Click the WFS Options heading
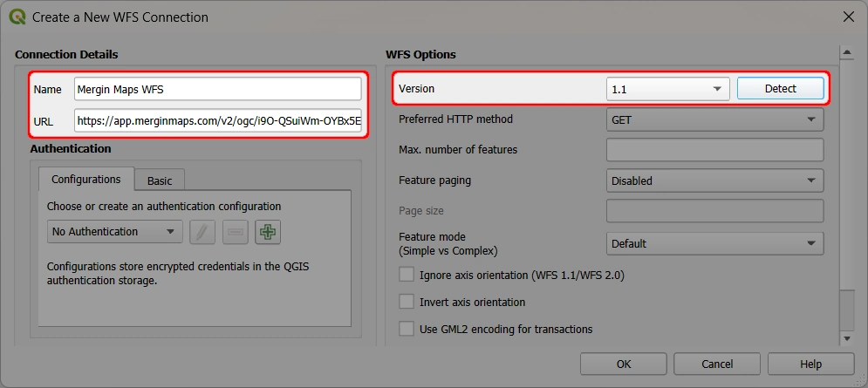This screenshot has width=868, height=388. coord(420,54)
